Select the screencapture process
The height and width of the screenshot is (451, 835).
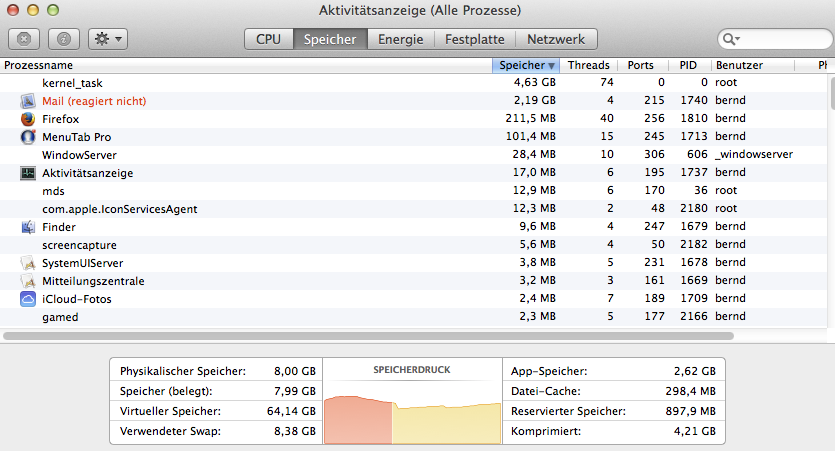point(79,245)
